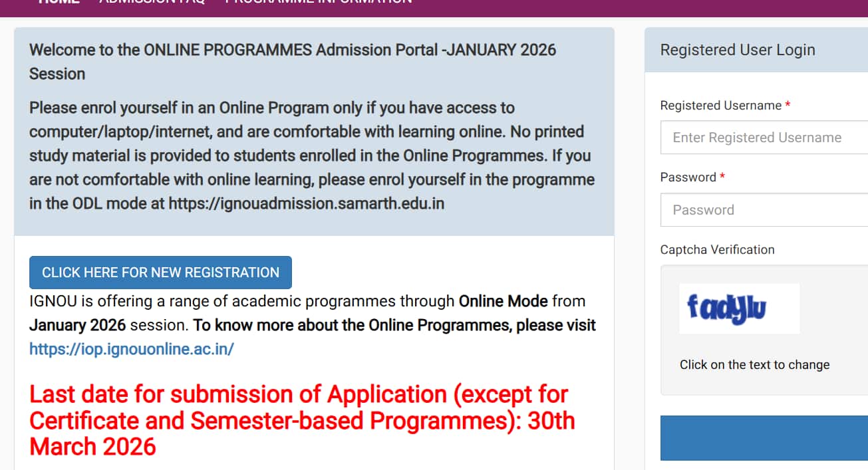The width and height of the screenshot is (868, 470).
Task: Click the bold Online Mode text
Action: click(504, 301)
